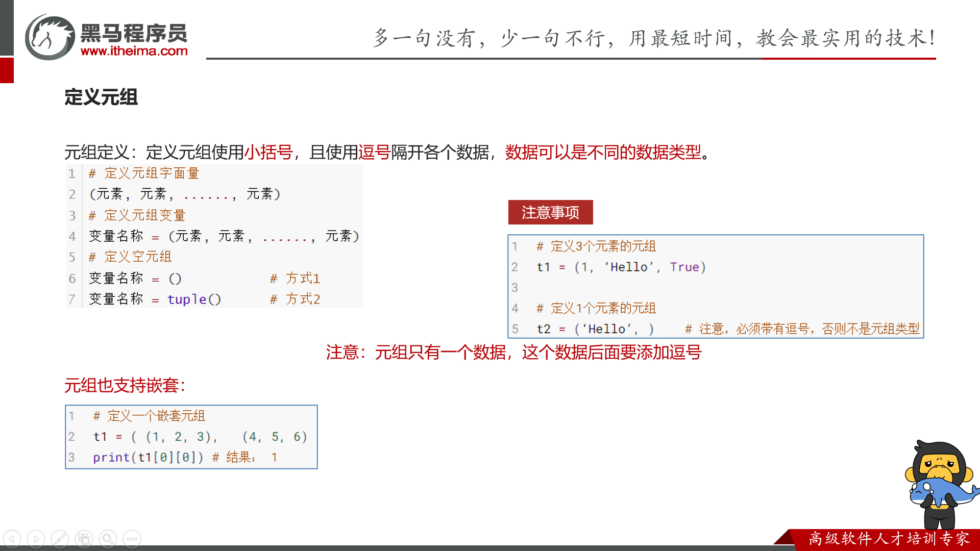The width and height of the screenshot is (980, 551).
Task: Open more slideshow options ellipsis
Action: pyautogui.click(x=132, y=539)
